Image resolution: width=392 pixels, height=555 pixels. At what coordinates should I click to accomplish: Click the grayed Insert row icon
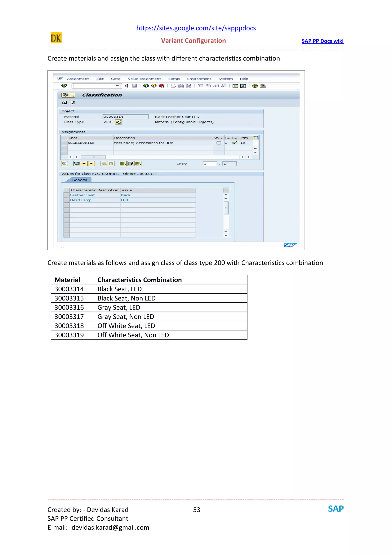(104, 164)
